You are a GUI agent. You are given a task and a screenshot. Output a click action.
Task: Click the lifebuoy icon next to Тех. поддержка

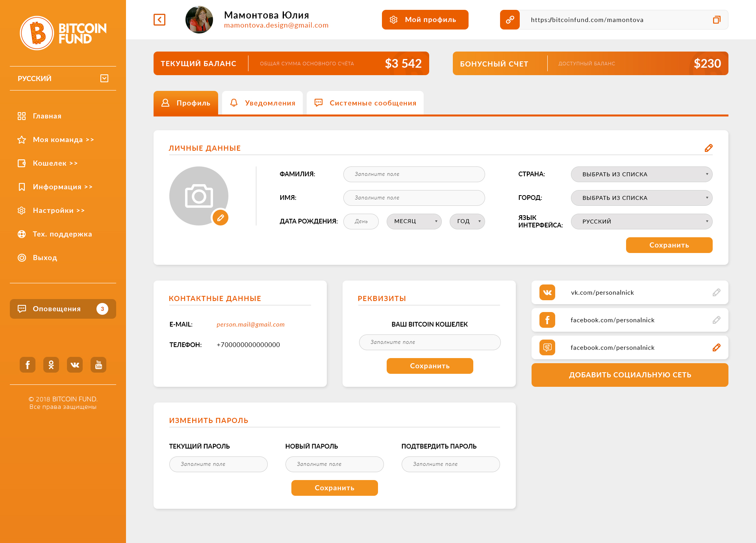pyautogui.click(x=22, y=234)
